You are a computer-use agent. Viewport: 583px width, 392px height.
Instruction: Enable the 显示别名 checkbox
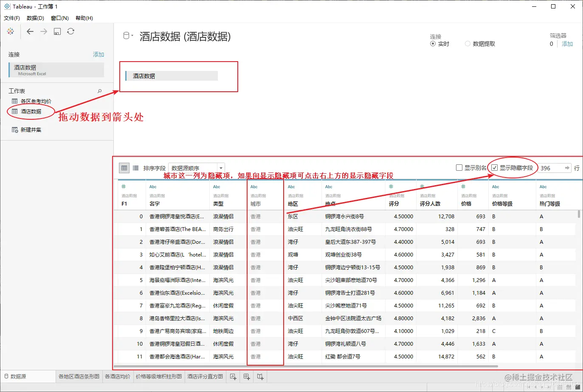459,168
